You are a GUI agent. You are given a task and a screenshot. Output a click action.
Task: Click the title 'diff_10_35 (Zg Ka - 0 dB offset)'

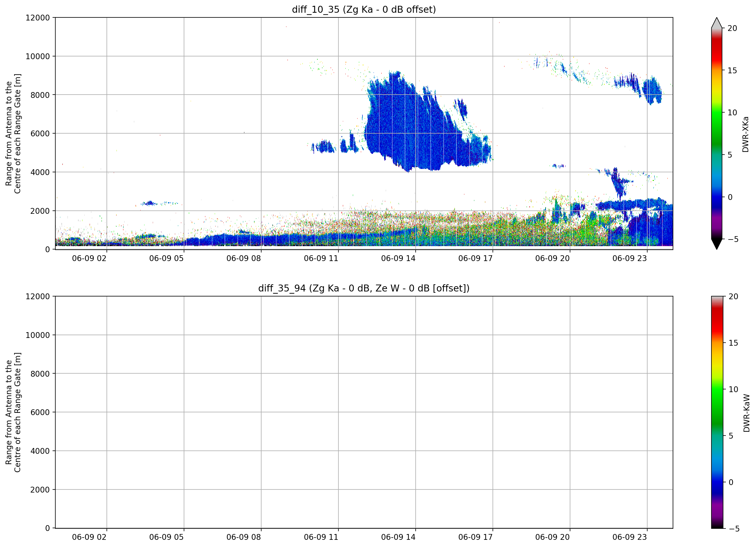[364, 9]
